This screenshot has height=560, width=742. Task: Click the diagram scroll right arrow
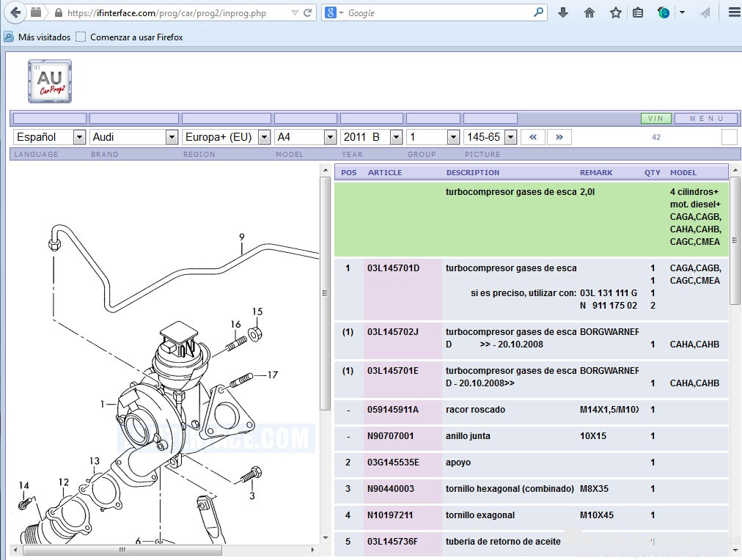click(x=312, y=550)
